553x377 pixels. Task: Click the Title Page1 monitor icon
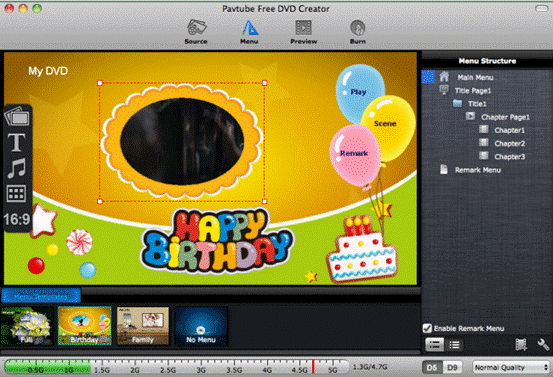point(444,90)
